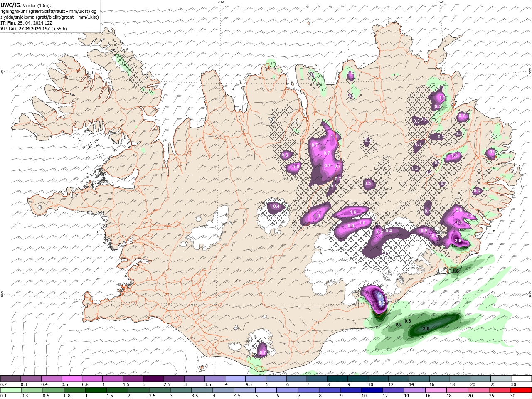Select the '0.1' label under the lower legend
The height and width of the screenshot is (399, 532).
[x=4, y=396]
